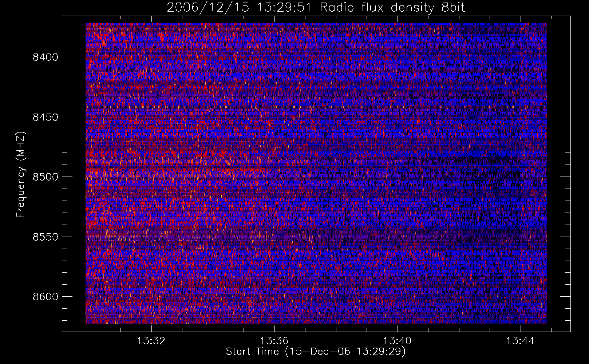Click the 13:44 time axis label
The width and height of the screenshot is (589, 364).
(x=520, y=341)
